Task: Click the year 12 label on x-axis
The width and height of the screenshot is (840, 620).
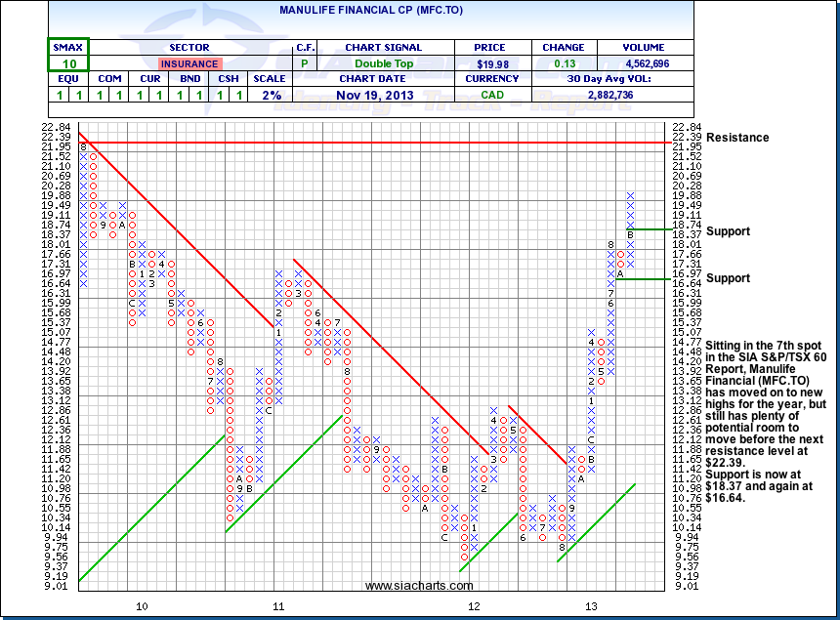Action: coord(474,606)
